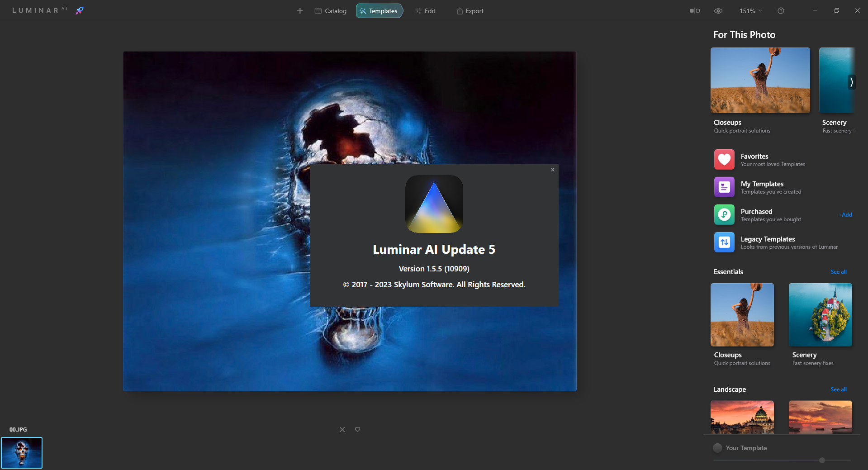Viewport: 868px width, 470px height.
Task: Click the Version 1.5.5 (10909) text
Action: click(x=434, y=269)
